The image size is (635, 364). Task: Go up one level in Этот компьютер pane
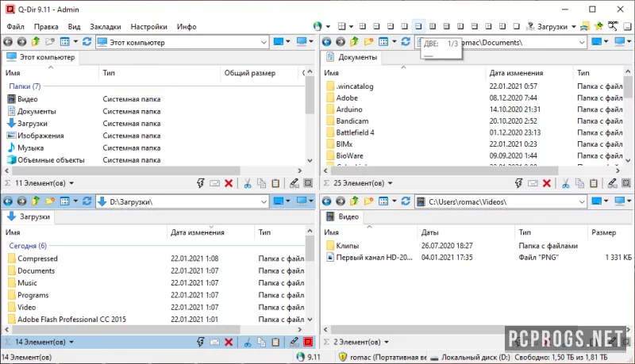tap(36, 42)
